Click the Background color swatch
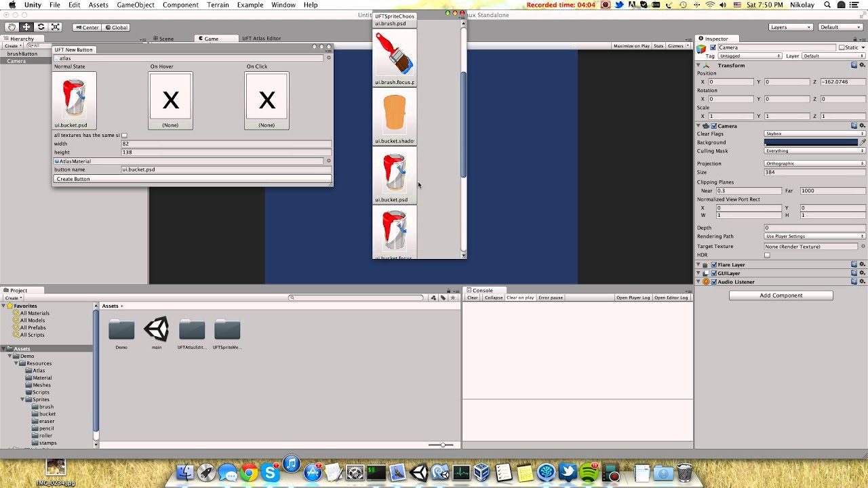 click(x=811, y=142)
